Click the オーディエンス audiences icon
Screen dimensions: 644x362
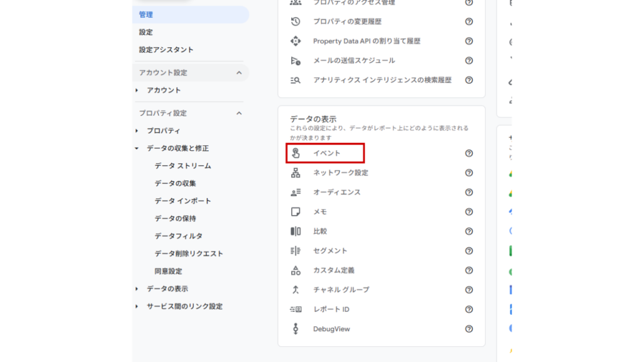297,192
